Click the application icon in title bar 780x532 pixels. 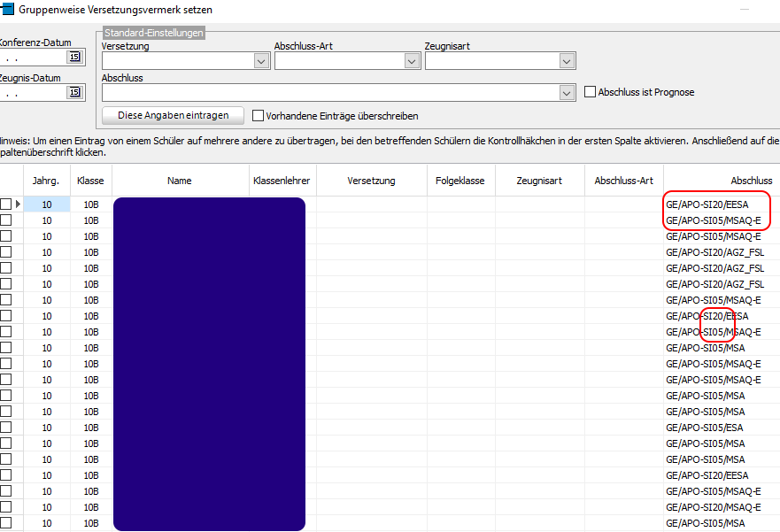point(6,10)
